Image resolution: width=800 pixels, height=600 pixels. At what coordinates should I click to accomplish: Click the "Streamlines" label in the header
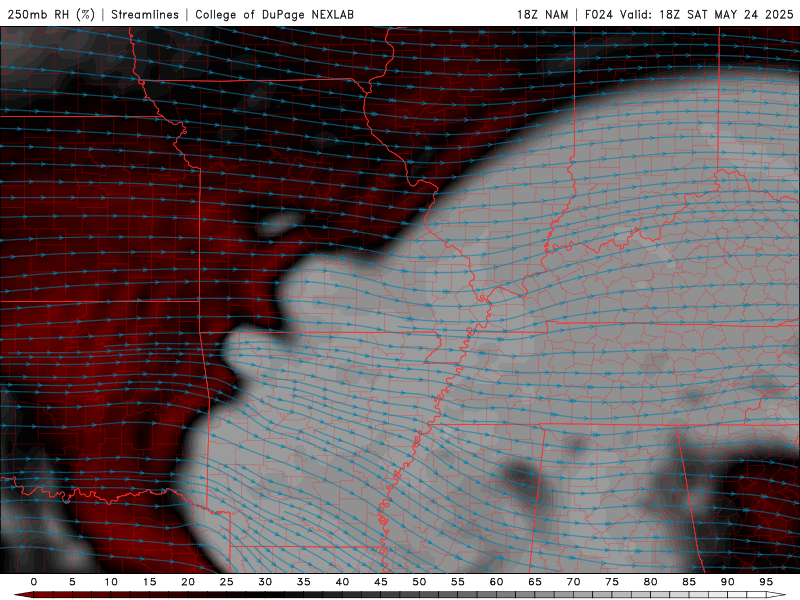click(145, 14)
